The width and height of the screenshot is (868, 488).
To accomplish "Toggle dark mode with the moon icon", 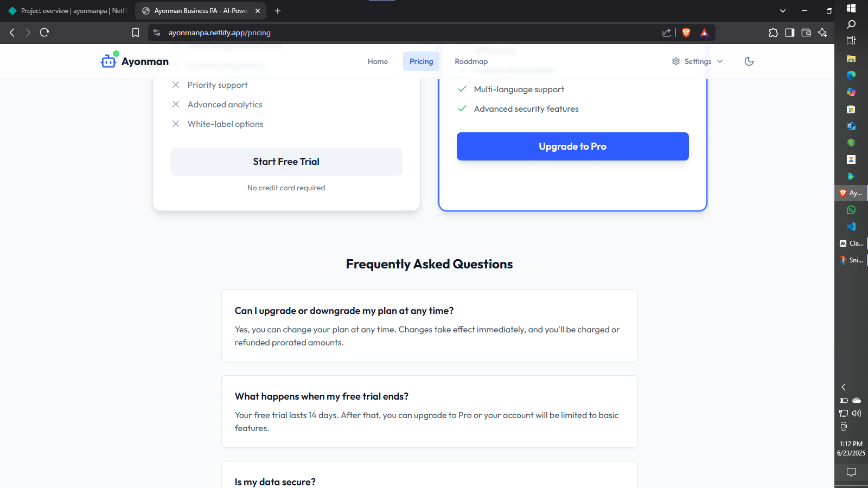I will 749,61.
